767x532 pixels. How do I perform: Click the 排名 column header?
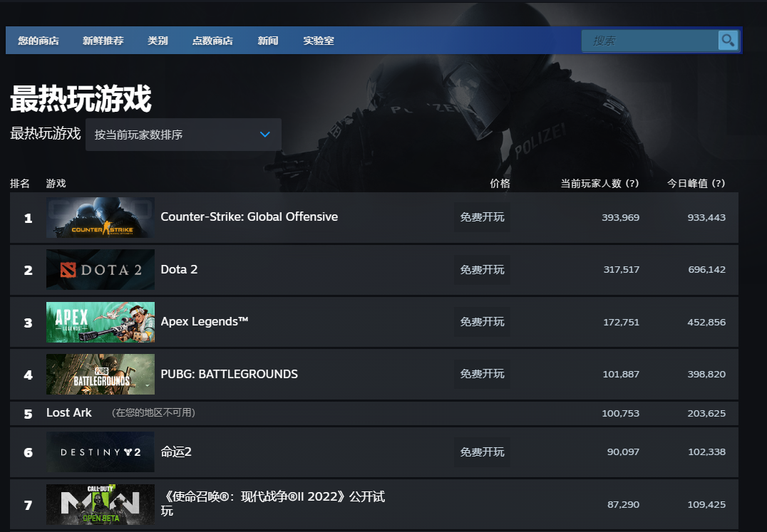click(x=20, y=183)
